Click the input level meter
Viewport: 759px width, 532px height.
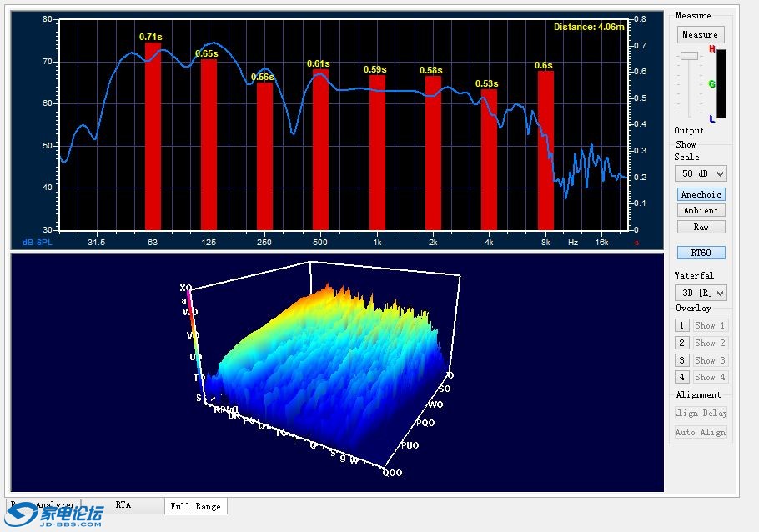pyautogui.click(x=721, y=83)
